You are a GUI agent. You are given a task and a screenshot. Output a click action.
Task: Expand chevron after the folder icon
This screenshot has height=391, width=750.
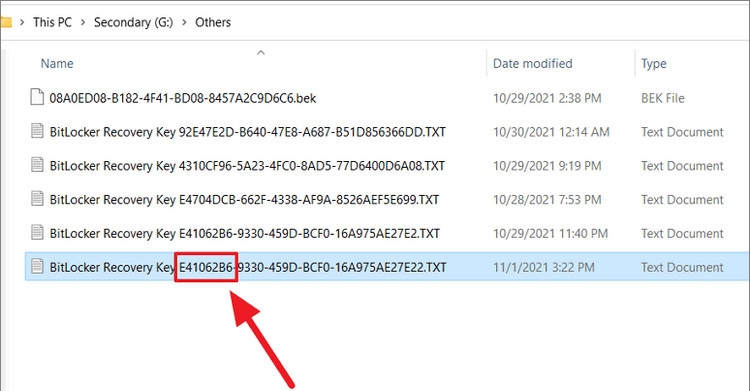tap(22, 22)
